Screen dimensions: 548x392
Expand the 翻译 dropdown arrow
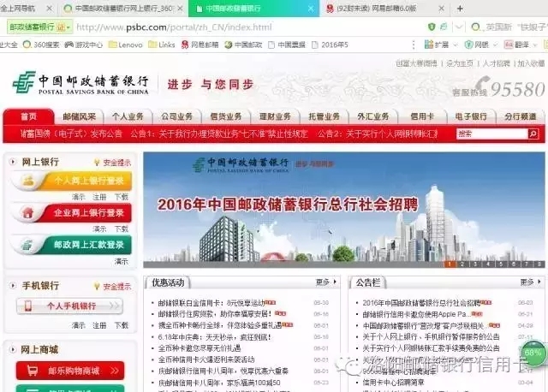pos(534,45)
